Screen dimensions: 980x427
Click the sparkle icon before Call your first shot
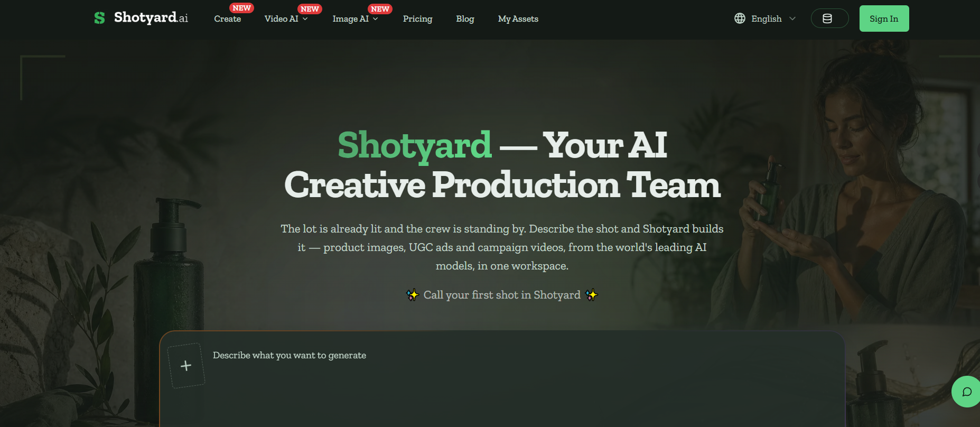pos(412,295)
